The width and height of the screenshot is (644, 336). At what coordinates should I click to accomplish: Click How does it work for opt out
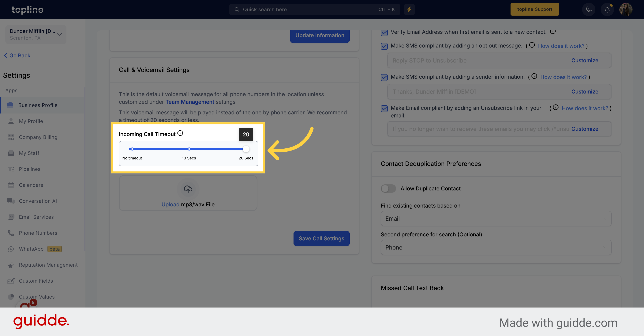coord(561,46)
